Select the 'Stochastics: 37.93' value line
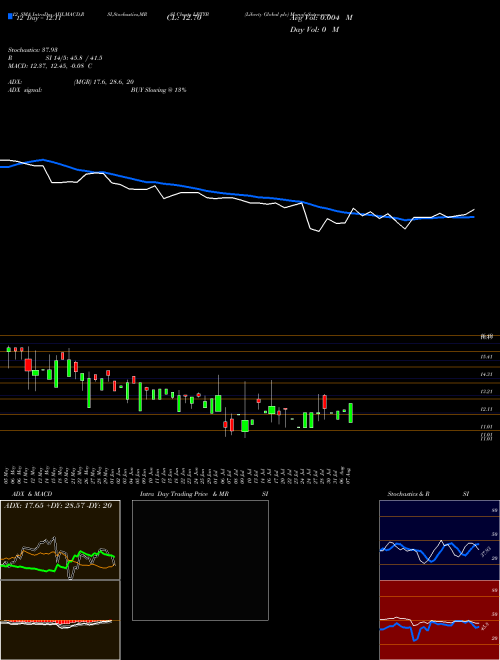 click(32, 50)
